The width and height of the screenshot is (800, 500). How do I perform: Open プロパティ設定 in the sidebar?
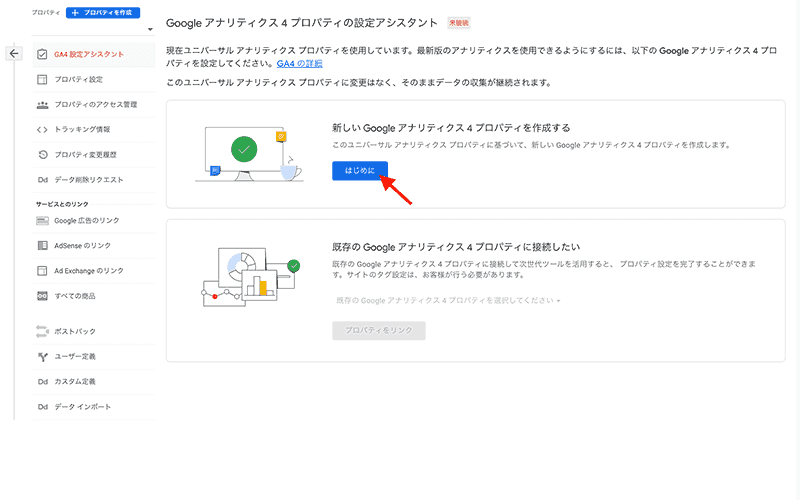pos(94,80)
